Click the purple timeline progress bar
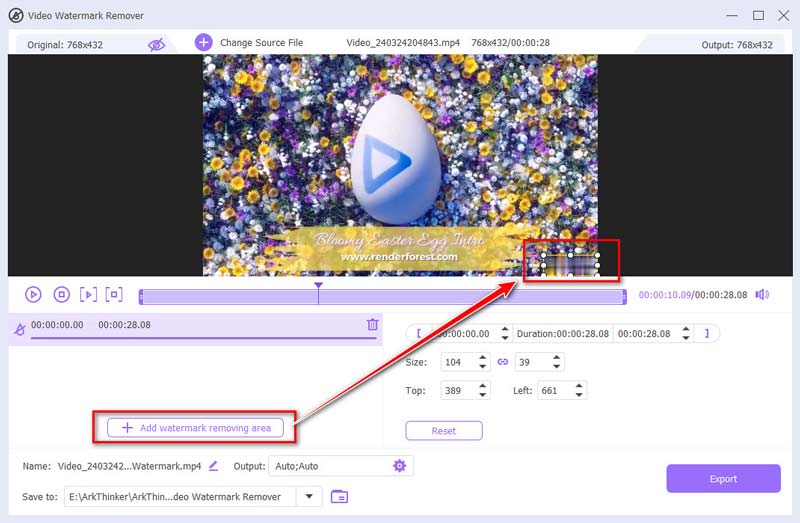Image resolution: width=800 pixels, height=523 pixels. [x=383, y=296]
